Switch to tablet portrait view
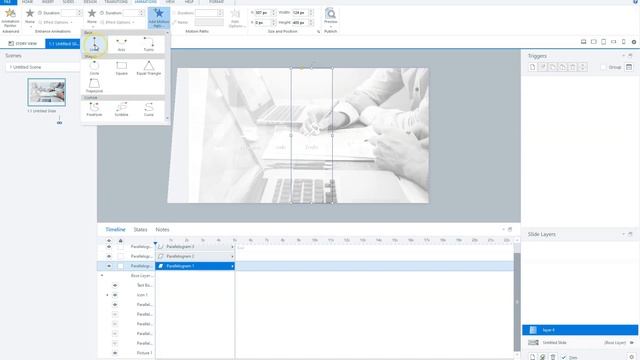 click(604, 42)
